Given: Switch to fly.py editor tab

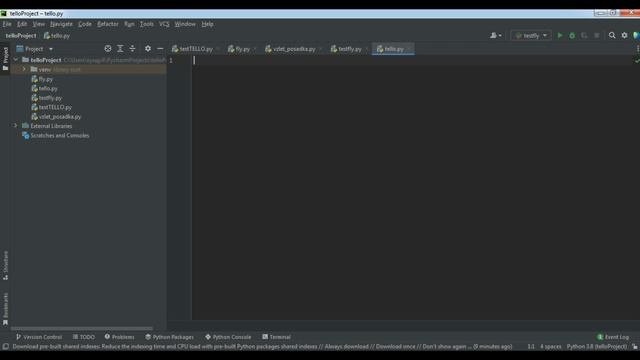Looking at the screenshot, I should click(x=239, y=49).
